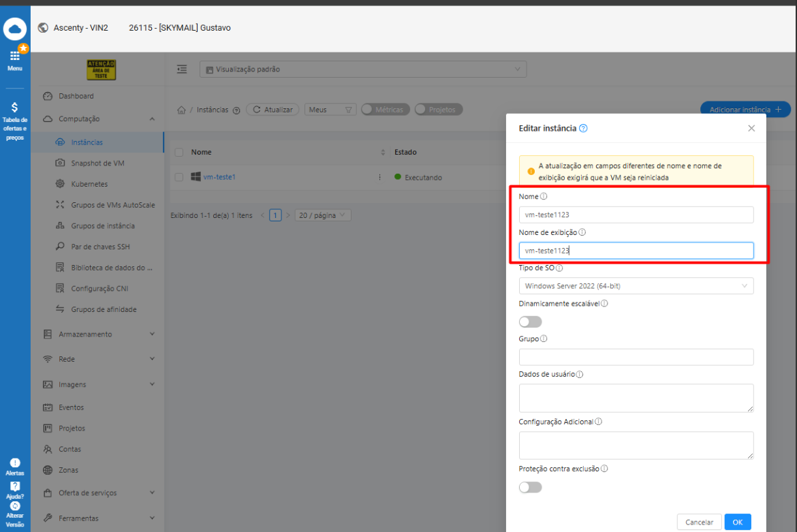Check the vm-teste1 row checkbox

(x=179, y=177)
